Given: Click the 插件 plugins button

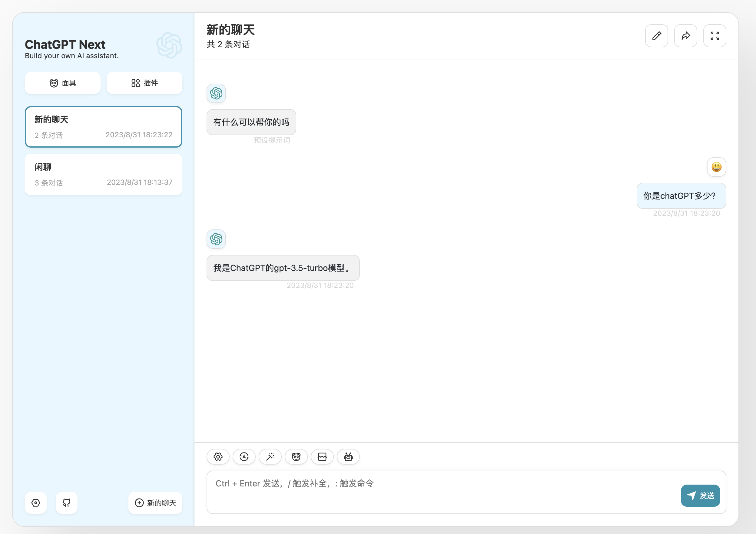Looking at the screenshot, I should 144,83.
